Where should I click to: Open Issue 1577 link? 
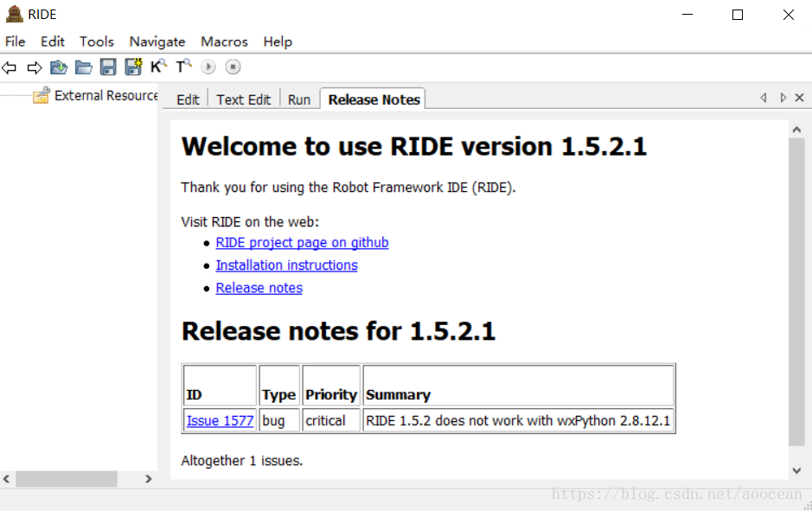(221, 420)
